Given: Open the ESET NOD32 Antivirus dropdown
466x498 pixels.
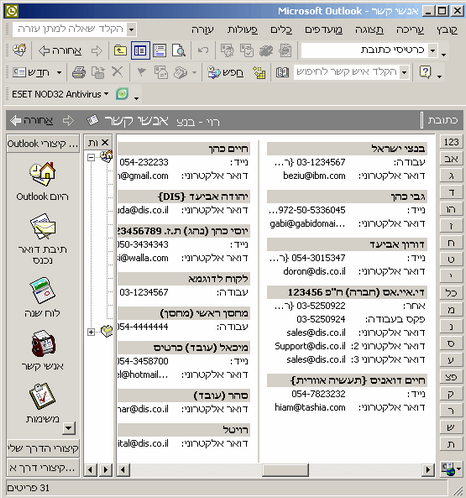Looking at the screenshot, I should [x=60, y=94].
